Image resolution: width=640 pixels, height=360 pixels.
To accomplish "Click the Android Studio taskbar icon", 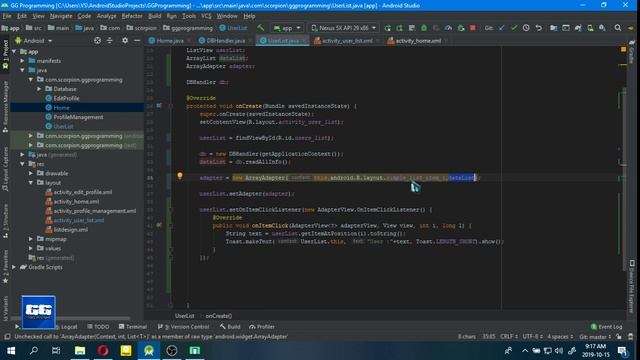I will click(149, 350).
